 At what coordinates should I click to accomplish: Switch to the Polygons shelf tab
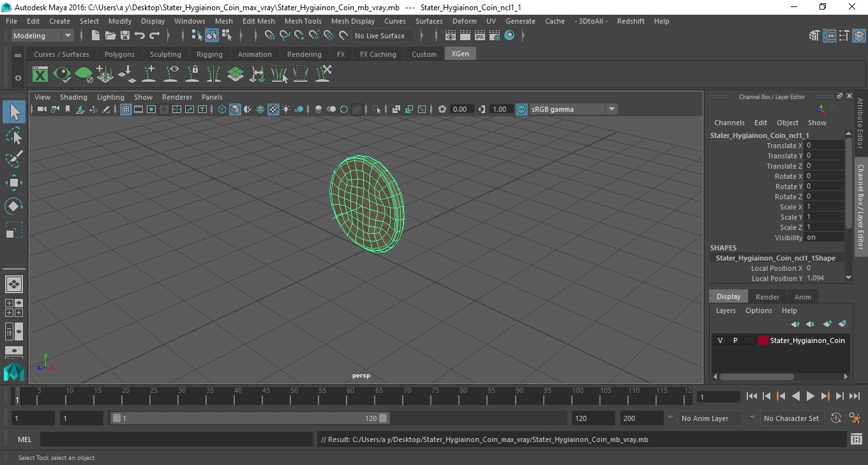point(119,54)
